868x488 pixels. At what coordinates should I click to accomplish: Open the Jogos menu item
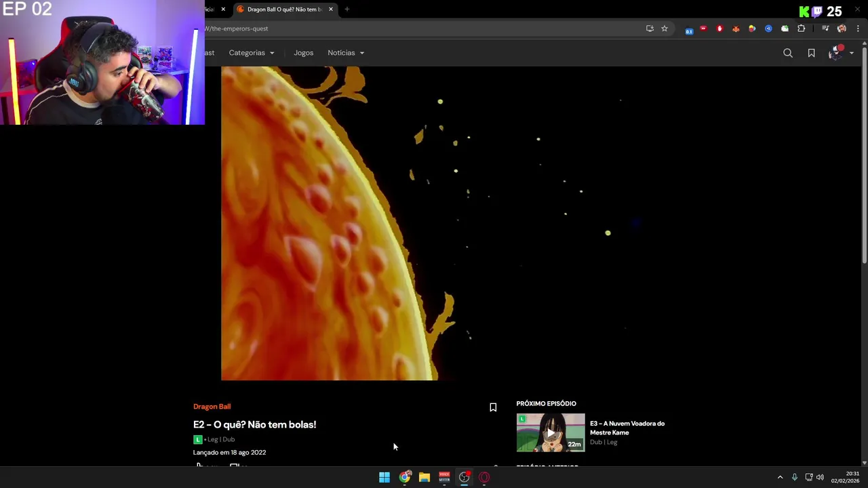[x=303, y=53]
